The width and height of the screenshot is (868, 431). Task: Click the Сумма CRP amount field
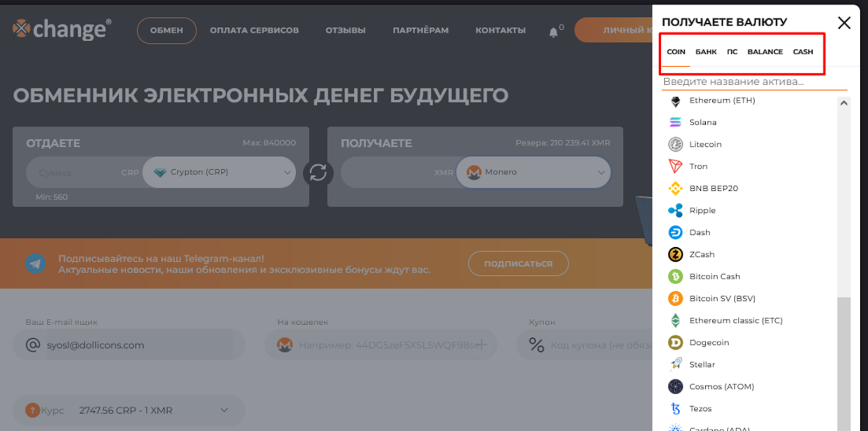tap(85, 172)
